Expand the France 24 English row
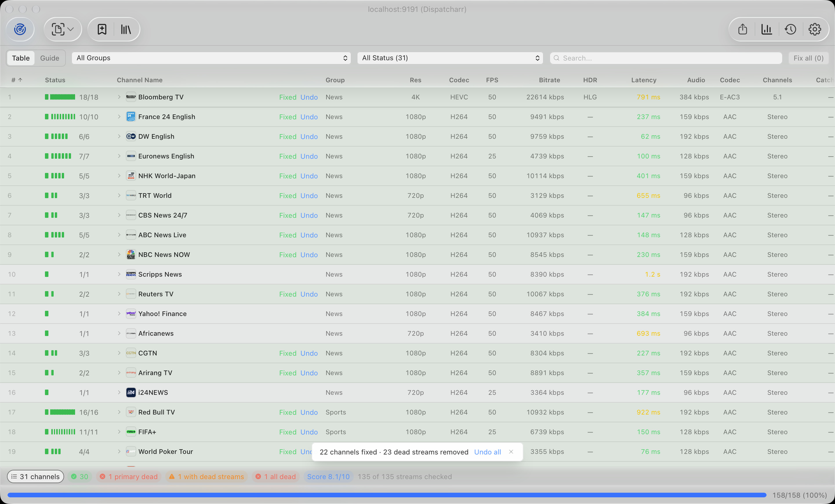The width and height of the screenshot is (835, 504). coord(119,116)
